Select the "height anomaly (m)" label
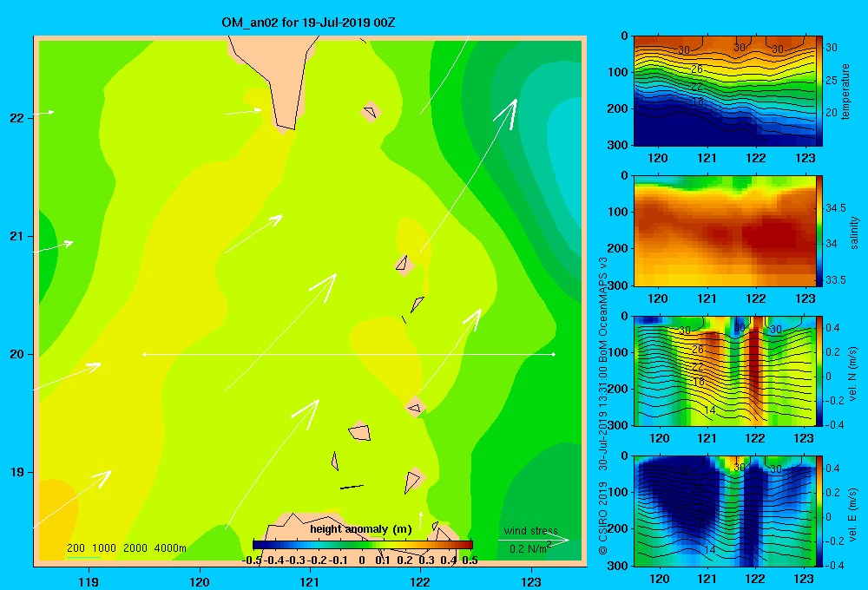This screenshot has width=868, height=590. 361,529
